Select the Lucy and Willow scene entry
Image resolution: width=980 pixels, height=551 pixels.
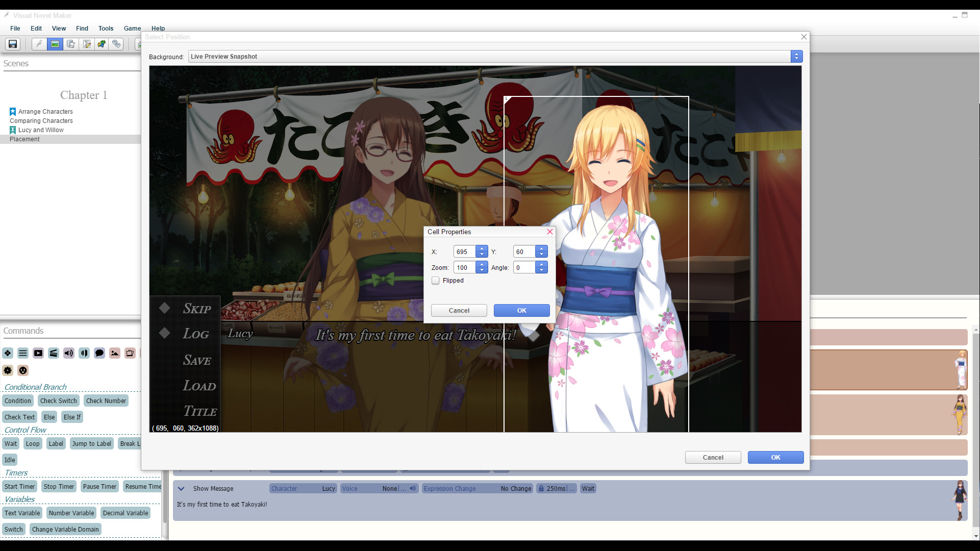tap(41, 130)
